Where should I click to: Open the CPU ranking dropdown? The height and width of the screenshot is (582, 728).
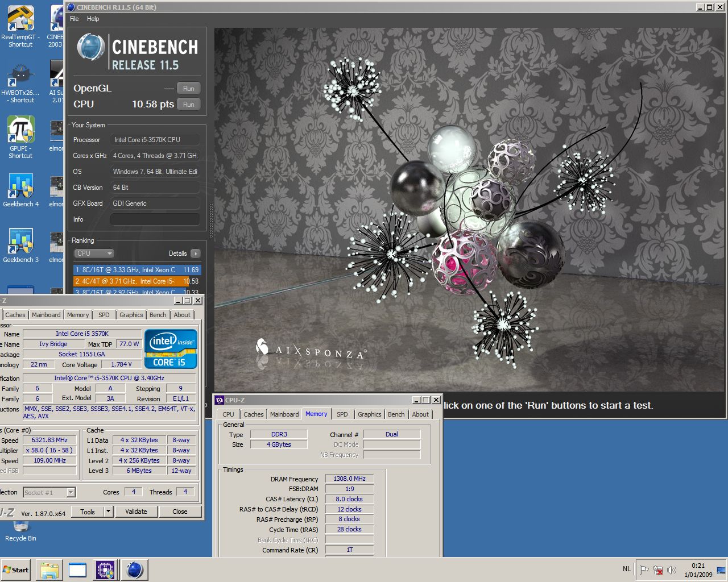(94, 253)
